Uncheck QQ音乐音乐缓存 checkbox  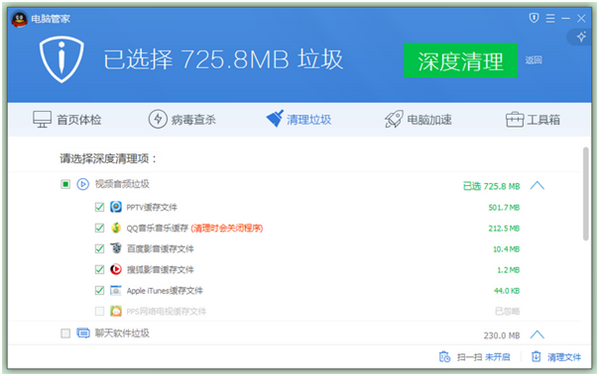coord(99,228)
